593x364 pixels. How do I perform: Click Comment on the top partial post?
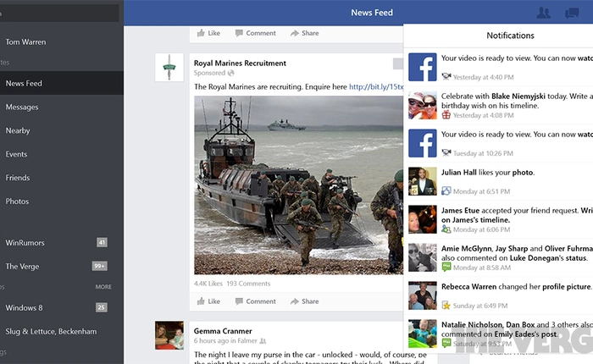coord(256,33)
